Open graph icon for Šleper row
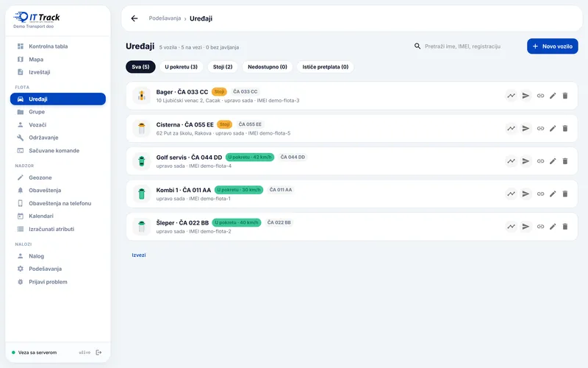This screenshot has height=368, width=588. click(x=511, y=227)
